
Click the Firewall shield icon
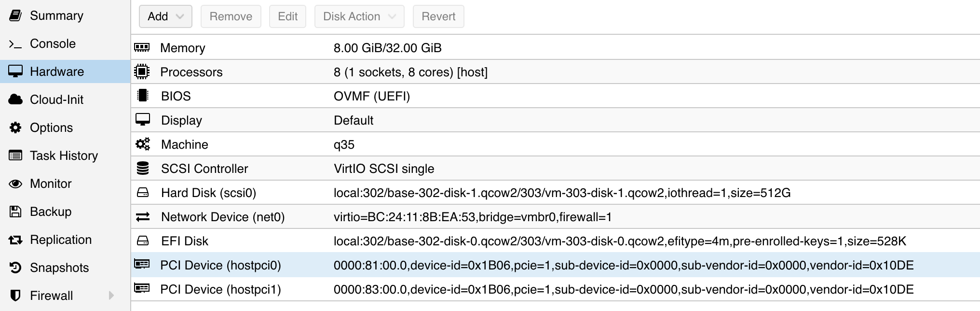pyautogui.click(x=15, y=296)
